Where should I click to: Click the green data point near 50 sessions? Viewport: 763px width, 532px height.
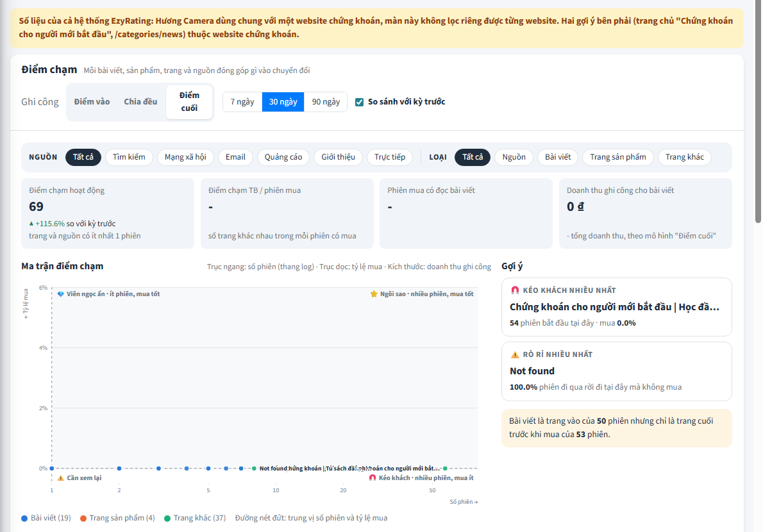pyautogui.click(x=445, y=469)
